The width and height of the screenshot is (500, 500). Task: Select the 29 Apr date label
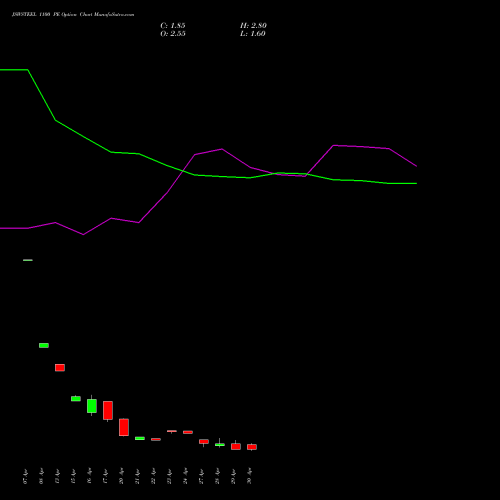[x=234, y=476]
